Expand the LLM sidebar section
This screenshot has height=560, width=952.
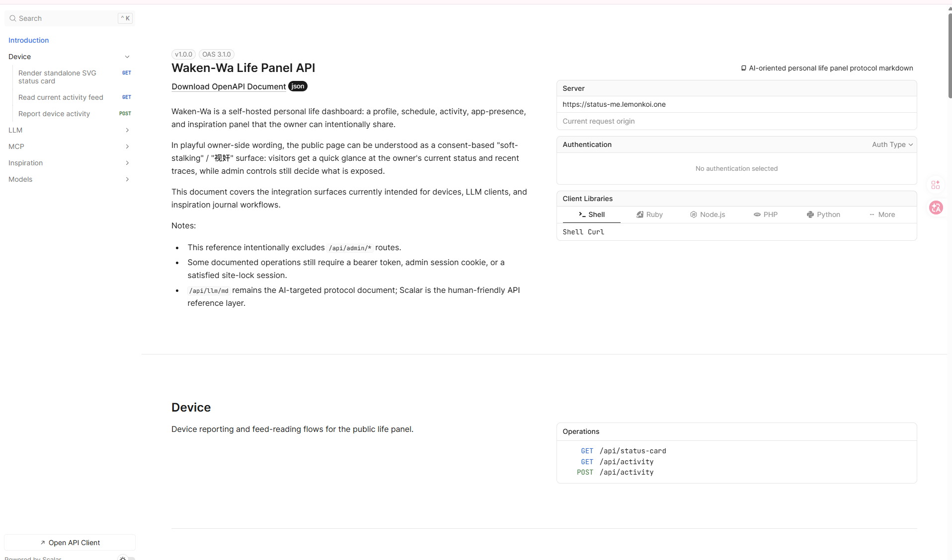pyautogui.click(x=70, y=130)
